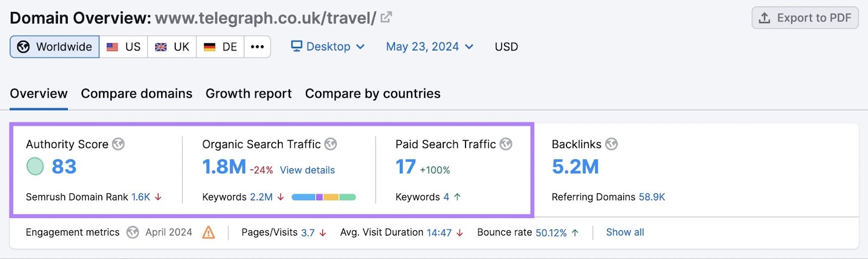868x259 pixels.
Task: Select the Overview tab
Action: 39,94
